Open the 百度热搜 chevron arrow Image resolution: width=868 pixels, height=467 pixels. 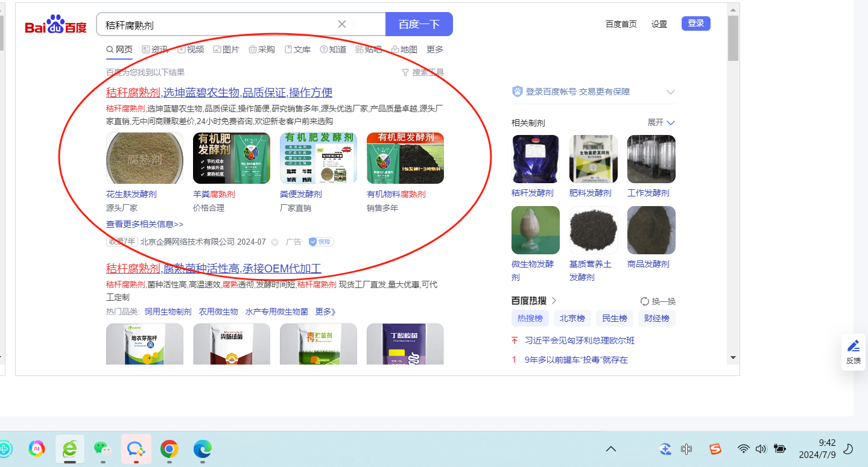click(x=554, y=301)
